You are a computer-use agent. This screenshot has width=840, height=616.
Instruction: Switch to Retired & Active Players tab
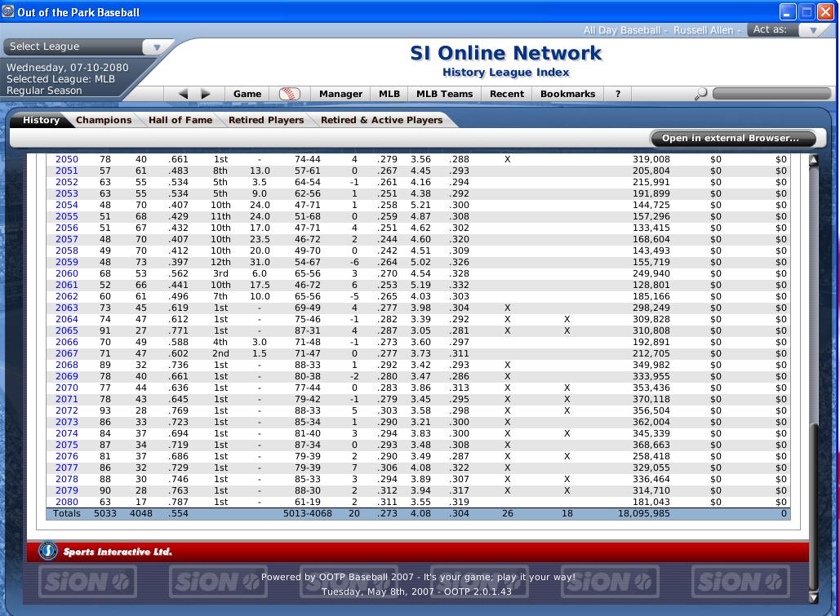[x=381, y=120]
